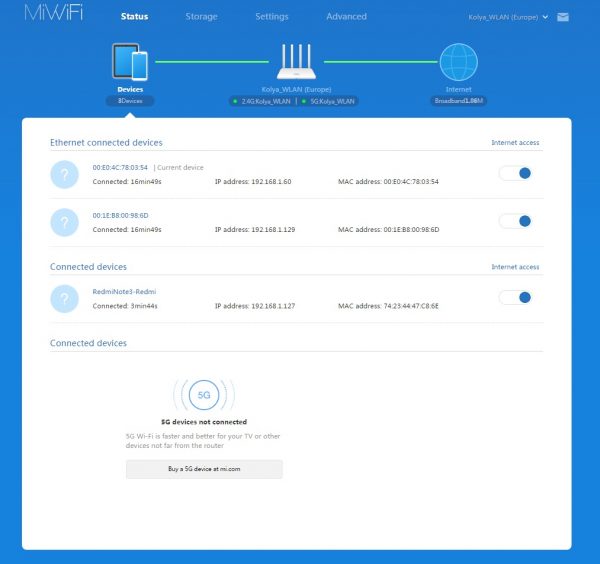Click Buy a 5G device at mi.com
The image size is (600, 564).
click(204, 469)
